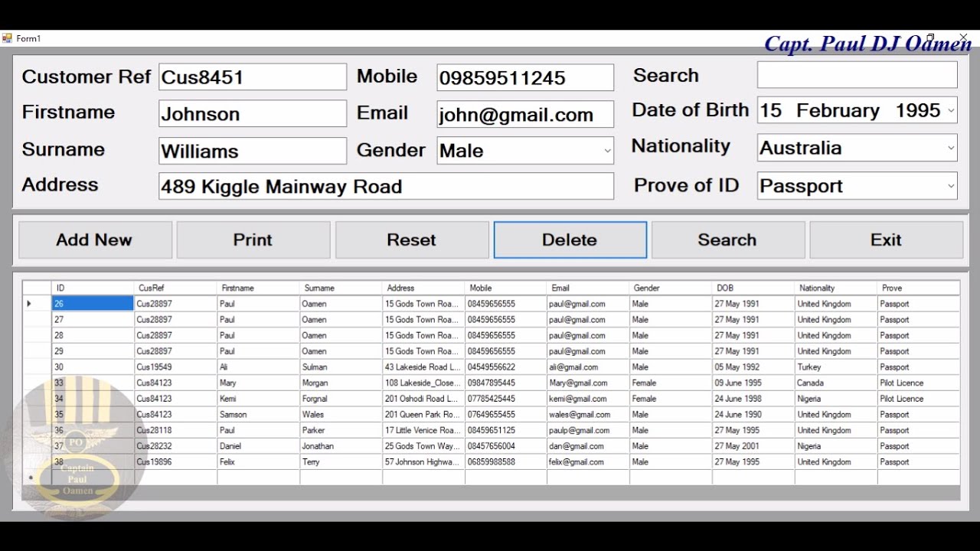The height and width of the screenshot is (551, 980).
Task: Click the empty Search text box
Action: click(857, 75)
